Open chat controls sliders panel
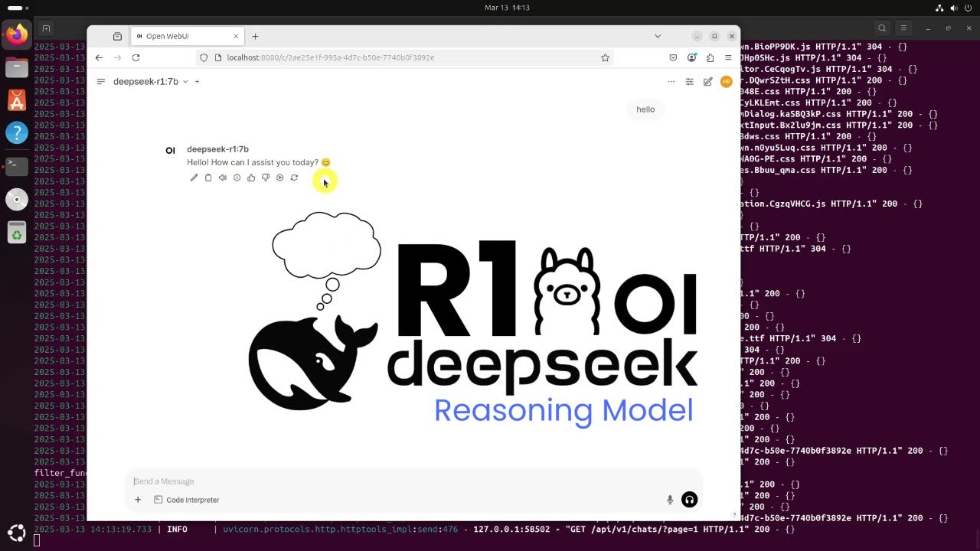The height and width of the screenshot is (551, 980). (x=689, y=81)
